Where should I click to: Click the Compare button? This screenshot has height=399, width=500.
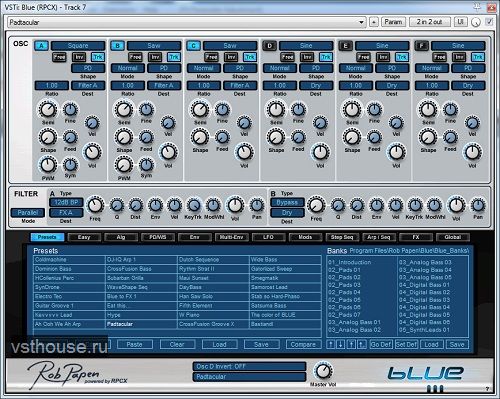[303, 344]
